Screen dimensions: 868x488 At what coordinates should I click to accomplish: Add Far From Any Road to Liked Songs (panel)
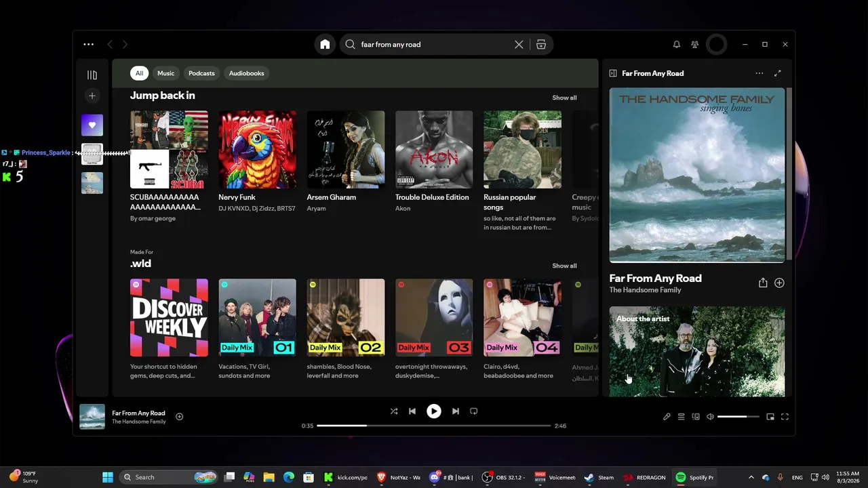point(779,283)
